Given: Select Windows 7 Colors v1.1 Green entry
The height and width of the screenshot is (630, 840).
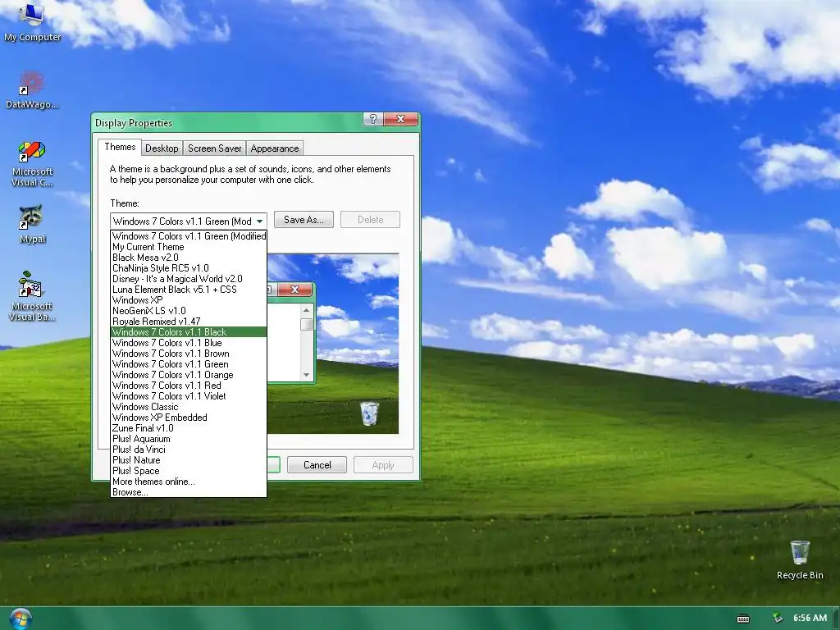Looking at the screenshot, I should pyautogui.click(x=189, y=364).
